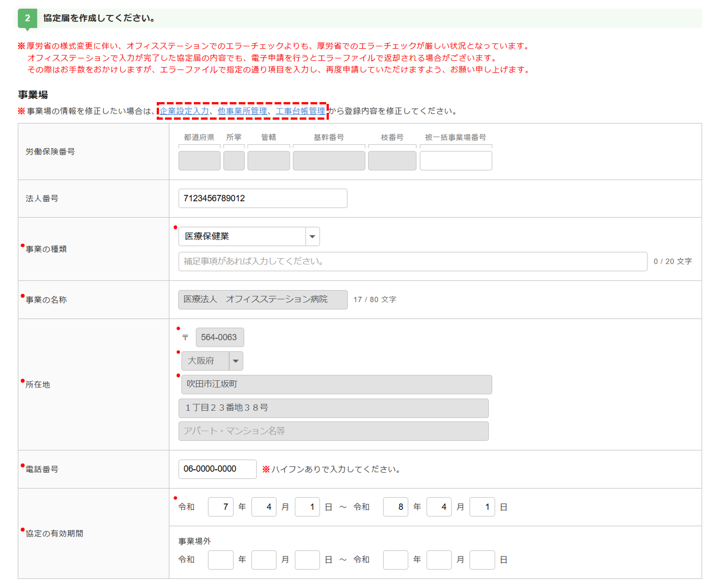Click the green step 2 badge

tap(27, 18)
